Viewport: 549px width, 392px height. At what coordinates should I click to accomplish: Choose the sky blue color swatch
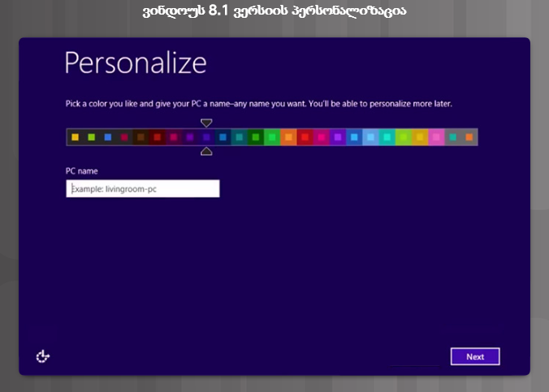(371, 137)
